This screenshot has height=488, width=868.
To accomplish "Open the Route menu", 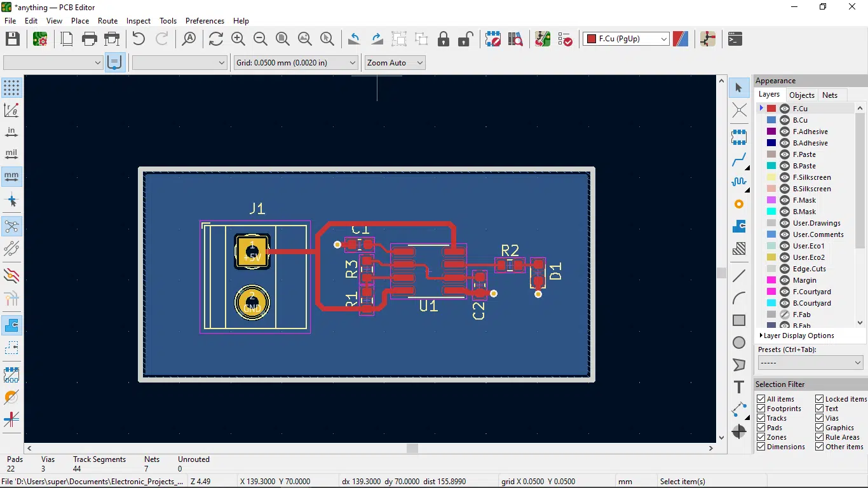I will pos(108,21).
